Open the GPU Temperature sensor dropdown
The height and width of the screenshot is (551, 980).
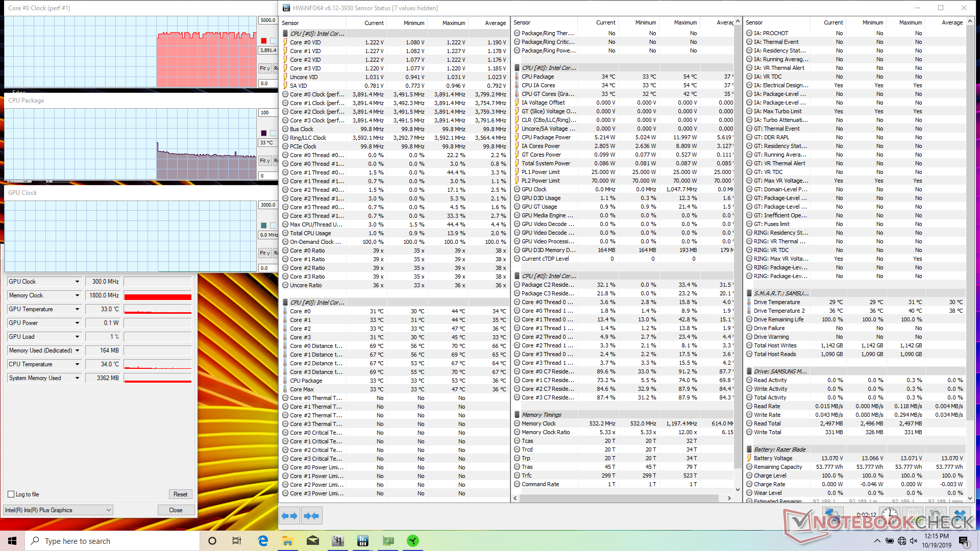coord(77,309)
